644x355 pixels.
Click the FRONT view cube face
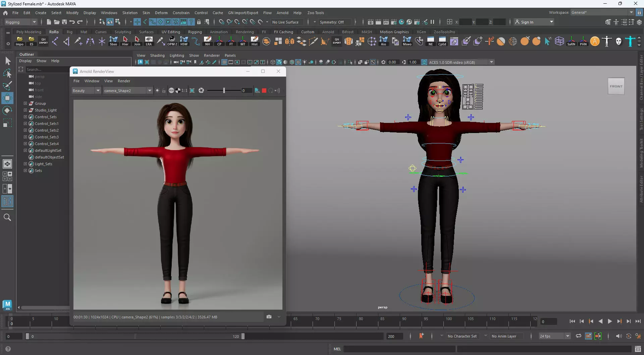pyautogui.click(x=616, y=86)
